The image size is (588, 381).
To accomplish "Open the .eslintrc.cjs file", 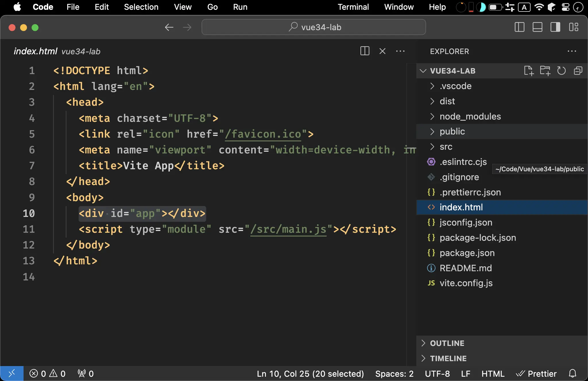I will [x=463, y=162].
